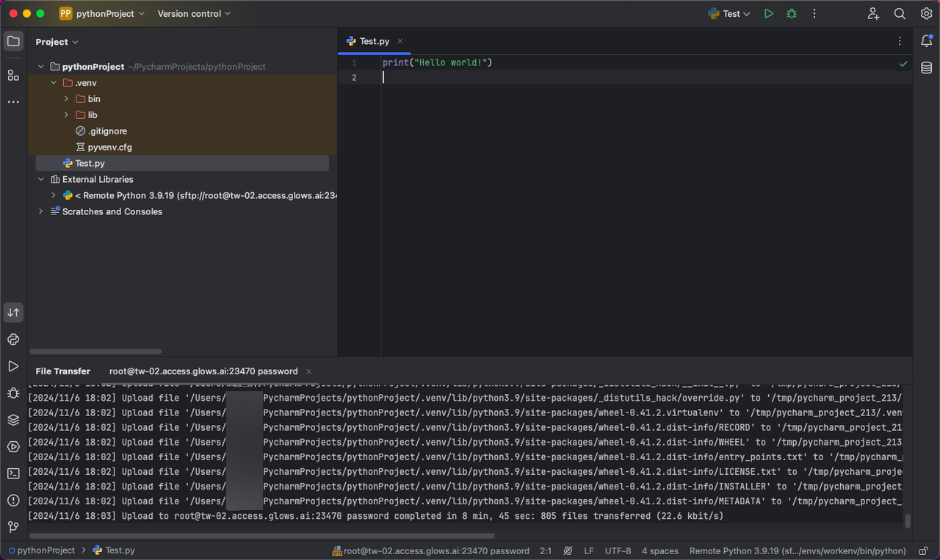
Task: Run the Test configuration
Action: click(x=768, y=13)
